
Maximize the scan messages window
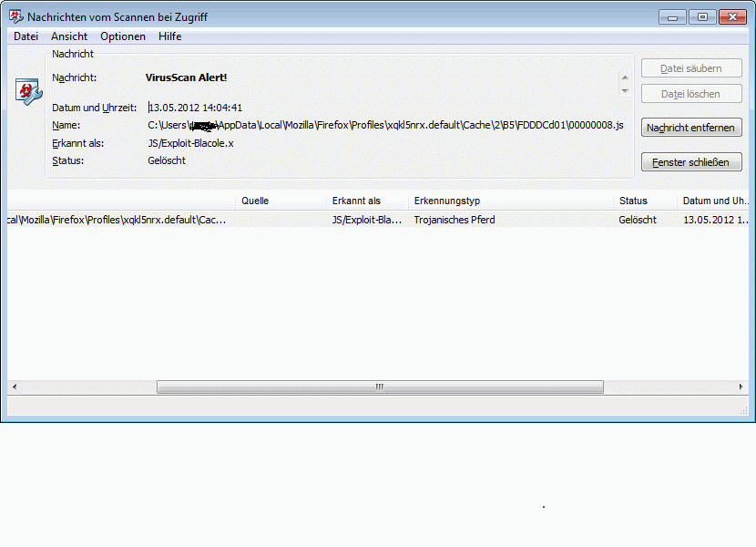click(x=702, y=17)
